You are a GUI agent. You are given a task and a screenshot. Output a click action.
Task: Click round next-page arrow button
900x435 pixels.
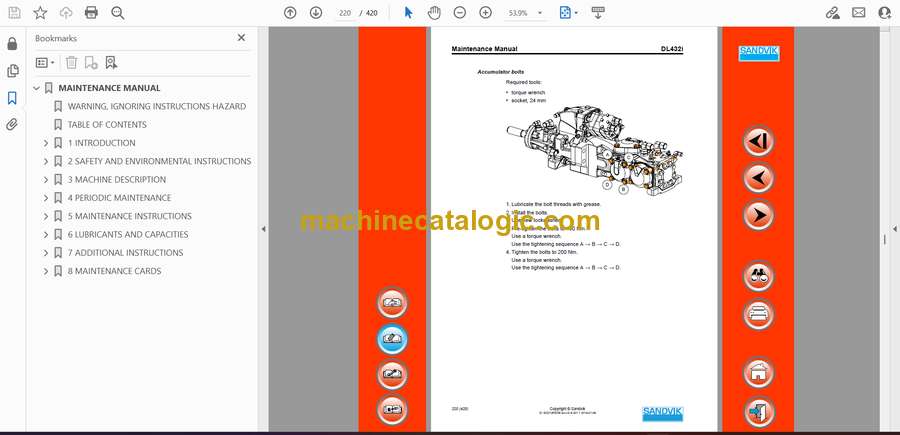click(758, 215)
